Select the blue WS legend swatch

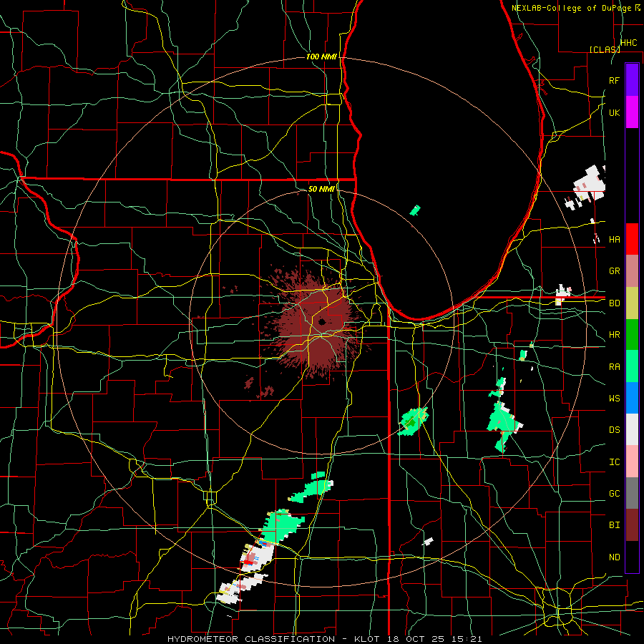coord(632,398)
